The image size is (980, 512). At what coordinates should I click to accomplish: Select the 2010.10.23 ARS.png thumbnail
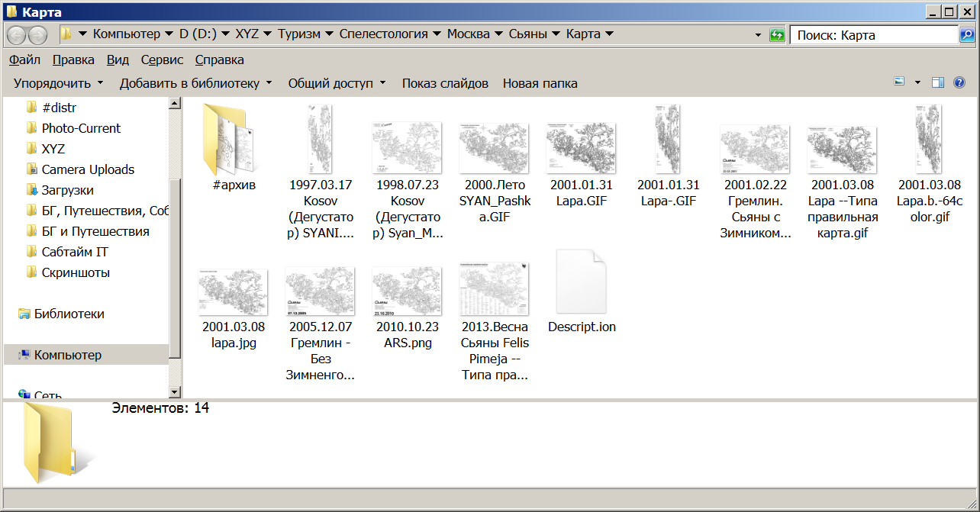[x=408, y=290]
